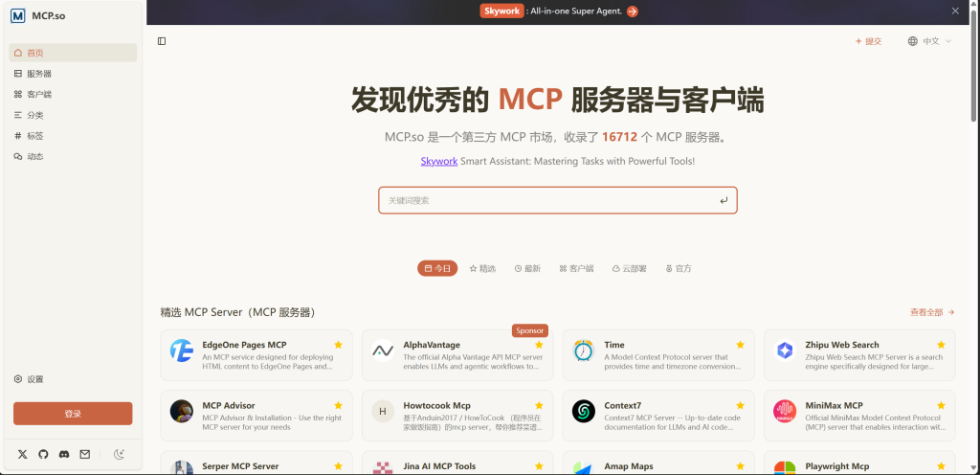980x475 pixels.
Task: Open the 分类 categories section in sidebar
Action: click(x=34, y=115)
